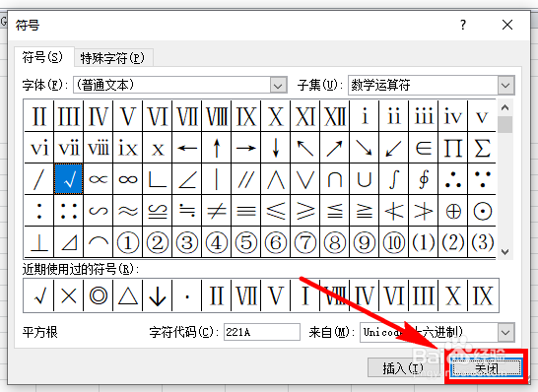Choose the triangle △ in recent symbols

128,295
